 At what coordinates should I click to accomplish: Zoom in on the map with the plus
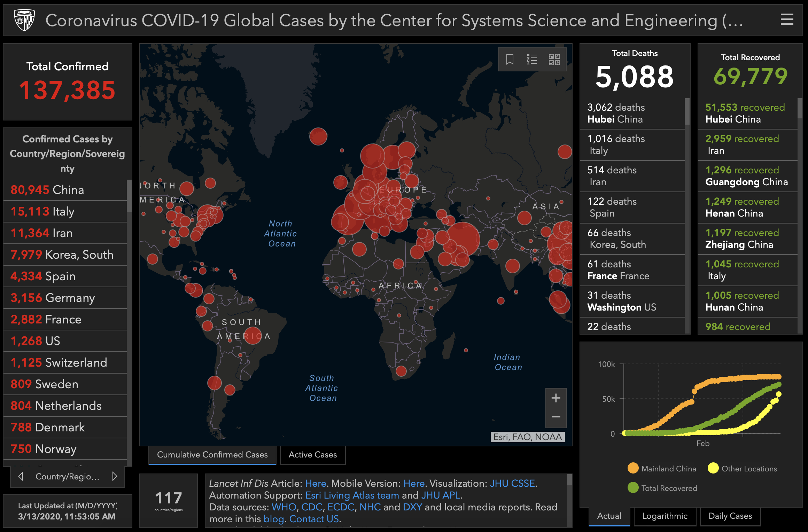pos(556,398)
